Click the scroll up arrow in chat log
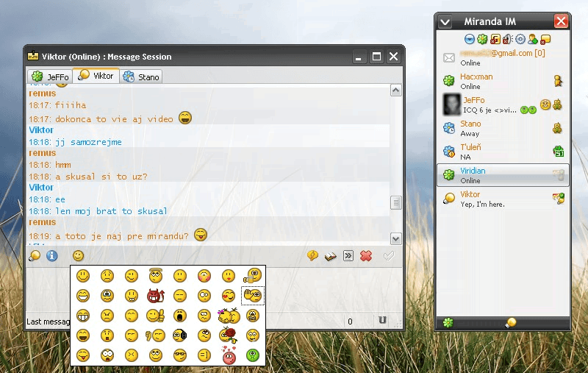 [396, 90]
